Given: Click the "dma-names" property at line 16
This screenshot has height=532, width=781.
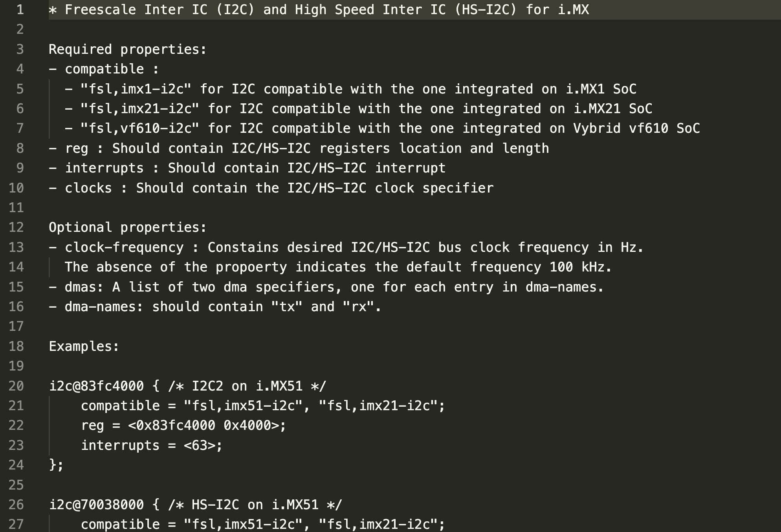Looking at the screenshot, I should (x=100, y=307).
